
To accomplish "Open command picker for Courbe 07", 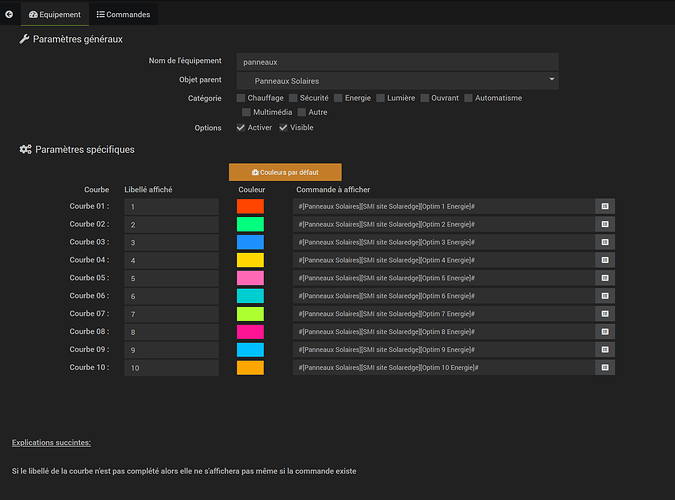I will tap(605, 314).
